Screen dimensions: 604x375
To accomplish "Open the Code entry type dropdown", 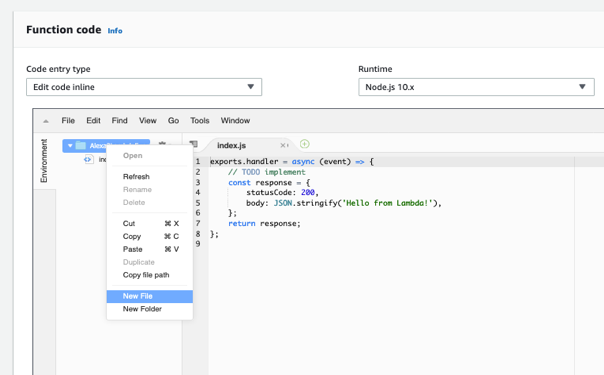I will coord(144,87).
